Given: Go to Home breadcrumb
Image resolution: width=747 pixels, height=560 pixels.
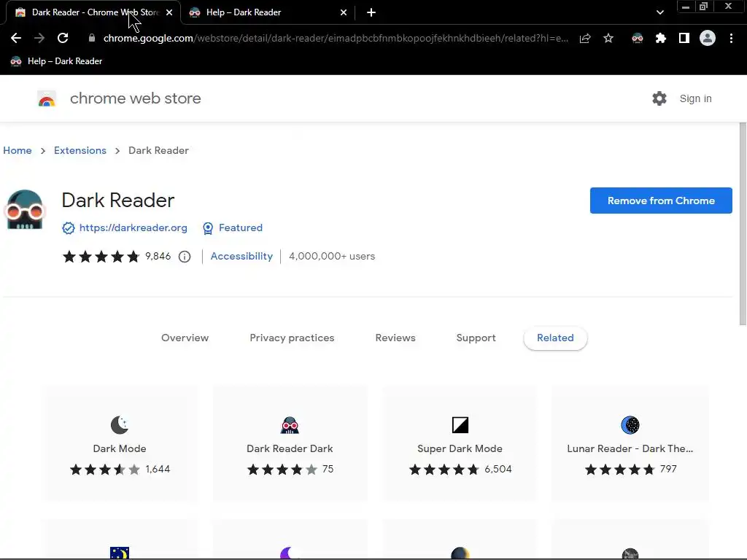Looking at the screenshot, I should tap(18, 150).
